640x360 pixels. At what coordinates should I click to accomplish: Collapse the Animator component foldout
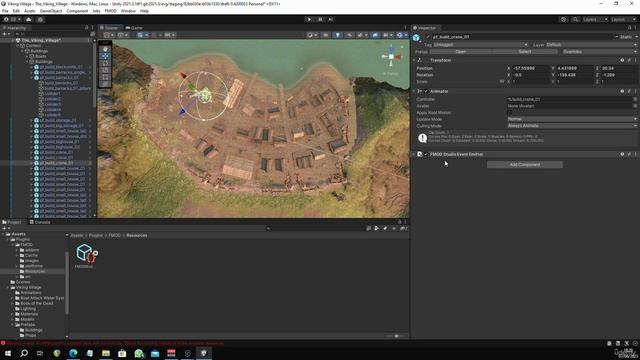(414, 91)
